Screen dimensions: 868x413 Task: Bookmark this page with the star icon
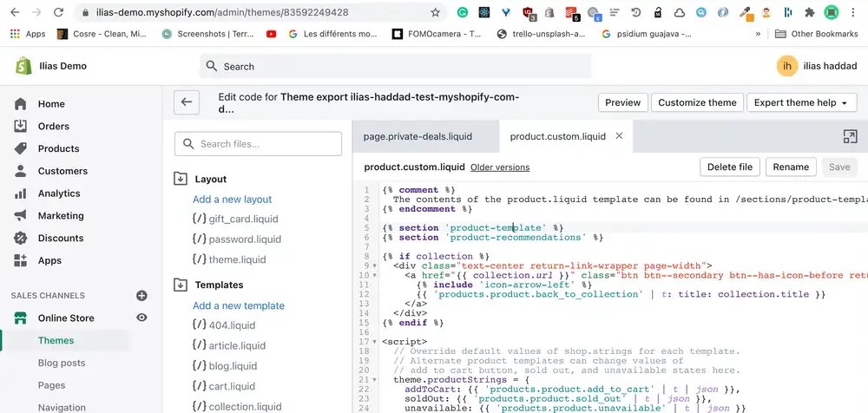point(435,13)
